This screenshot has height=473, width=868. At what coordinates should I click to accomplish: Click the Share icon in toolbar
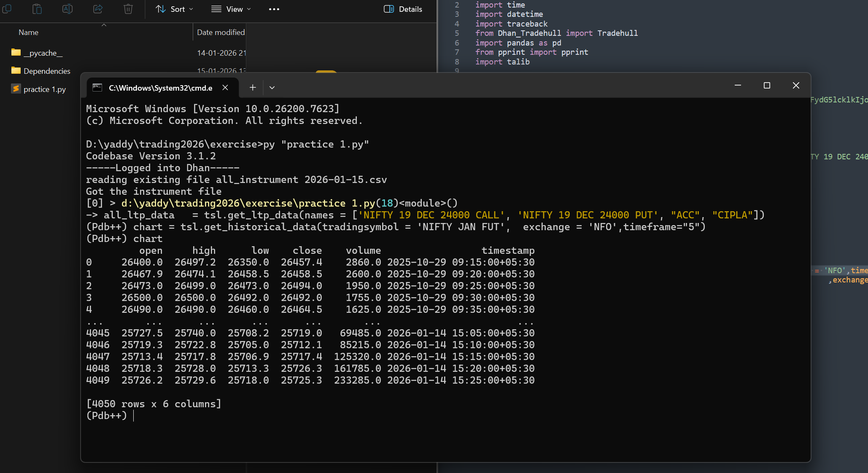coord(98,8)
